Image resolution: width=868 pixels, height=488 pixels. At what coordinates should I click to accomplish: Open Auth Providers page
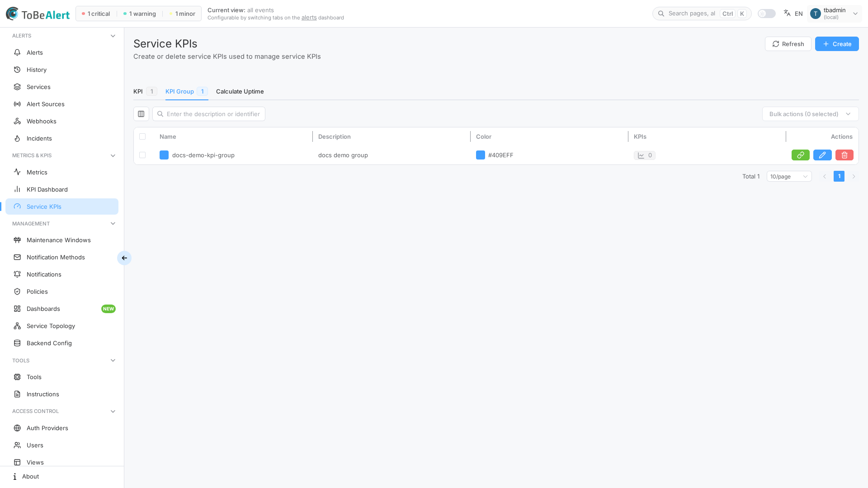pyautogui.click(x=62, y=428)
